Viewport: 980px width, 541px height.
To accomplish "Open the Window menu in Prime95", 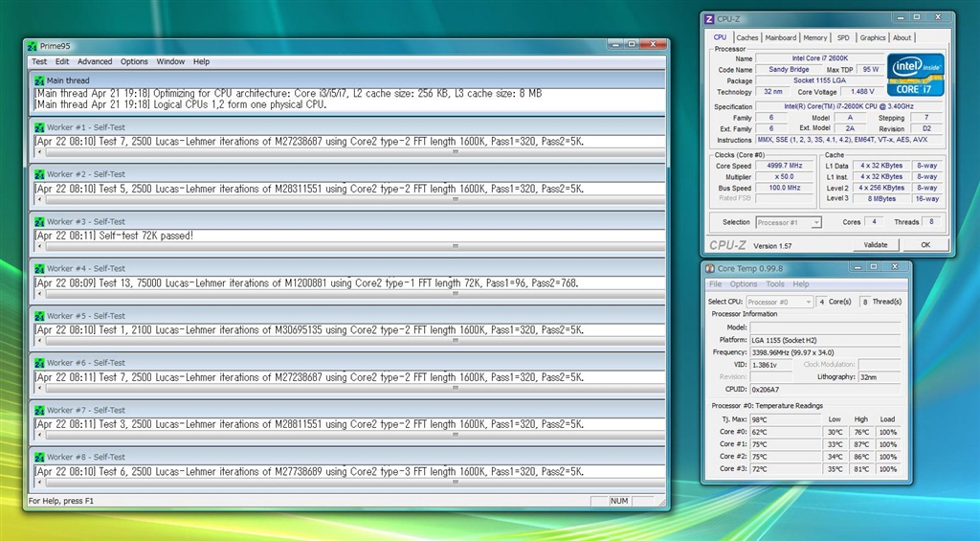I will pyautogui.click(x=170, y=62).
